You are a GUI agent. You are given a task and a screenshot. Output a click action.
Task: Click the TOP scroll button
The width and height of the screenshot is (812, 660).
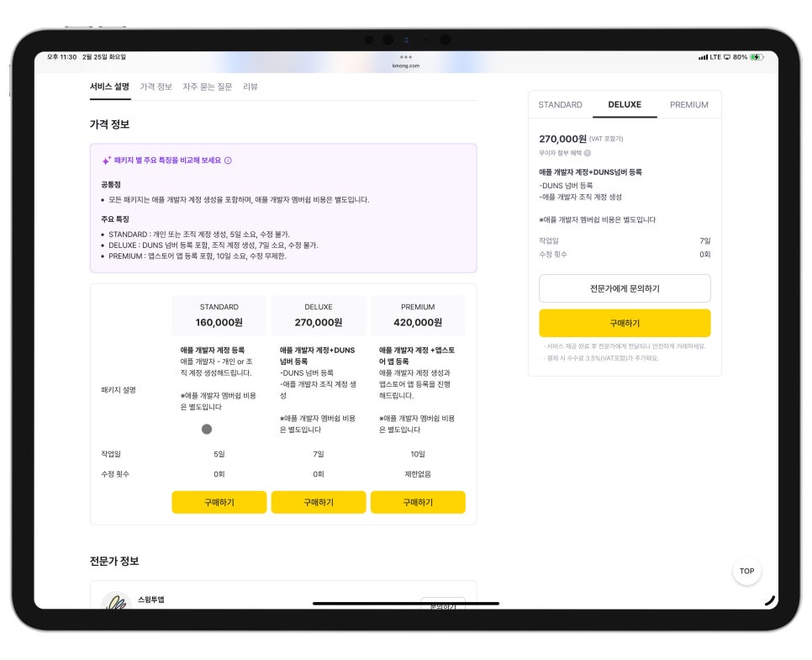pyautogui.click(x=746, y=571)
